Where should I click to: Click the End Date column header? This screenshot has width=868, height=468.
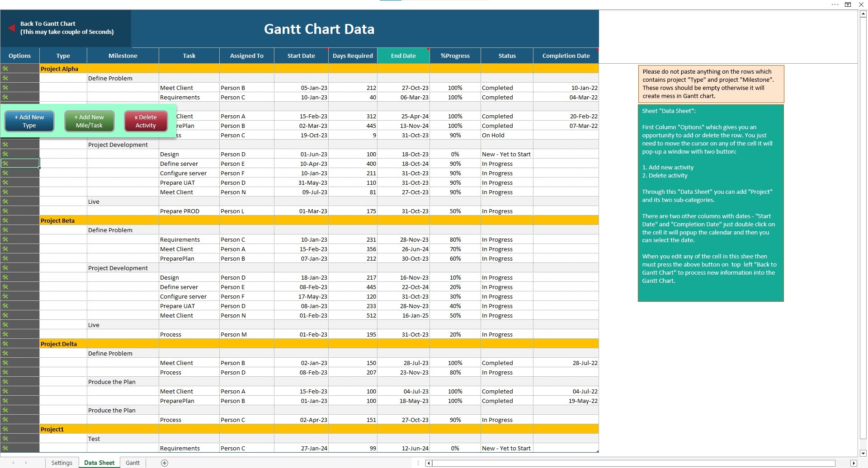(403, 56)
